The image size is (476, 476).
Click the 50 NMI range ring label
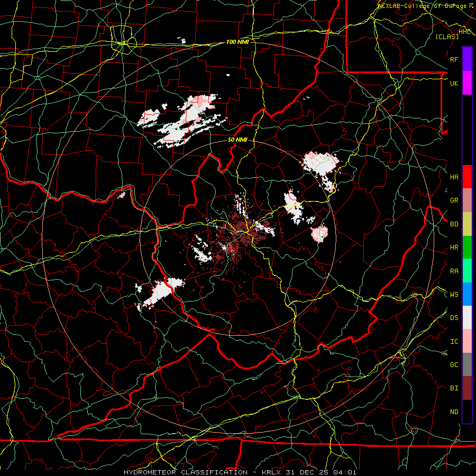237,140
